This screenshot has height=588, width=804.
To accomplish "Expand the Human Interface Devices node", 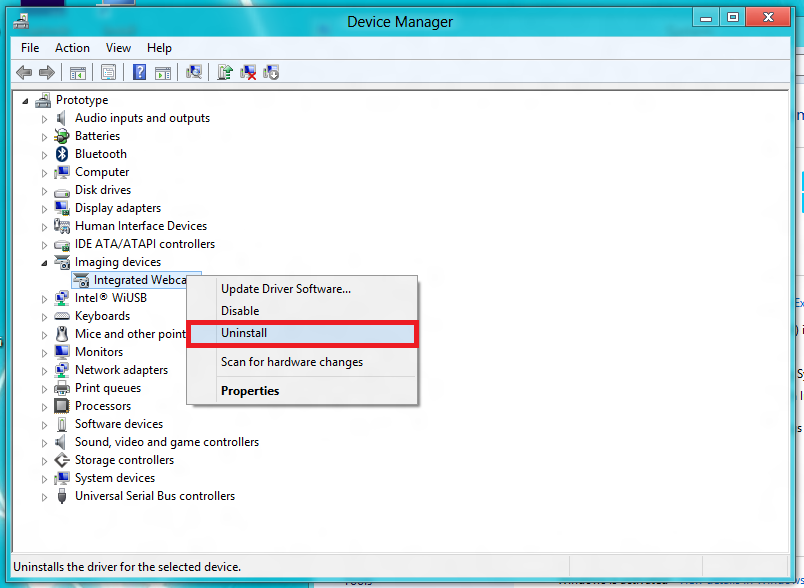I will [45, 227].
